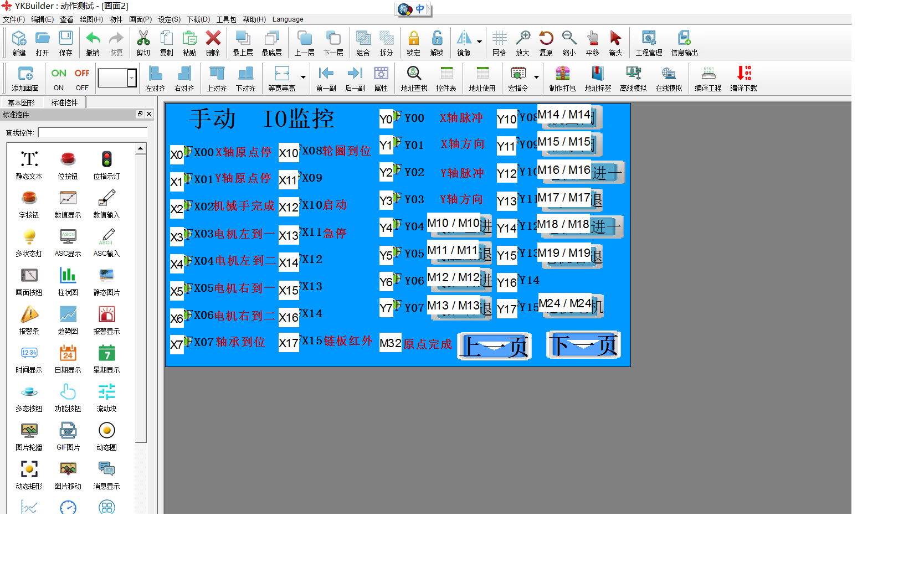Select the 箭头 arrow pointer tool
This screenshot has height=573, width=924.
tap(615, 43)
